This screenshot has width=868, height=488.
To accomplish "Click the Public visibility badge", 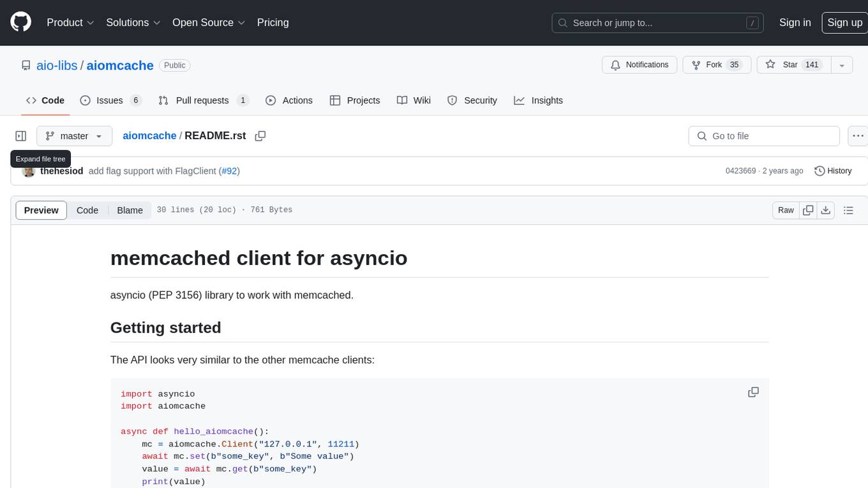I will tap(174, 65).
